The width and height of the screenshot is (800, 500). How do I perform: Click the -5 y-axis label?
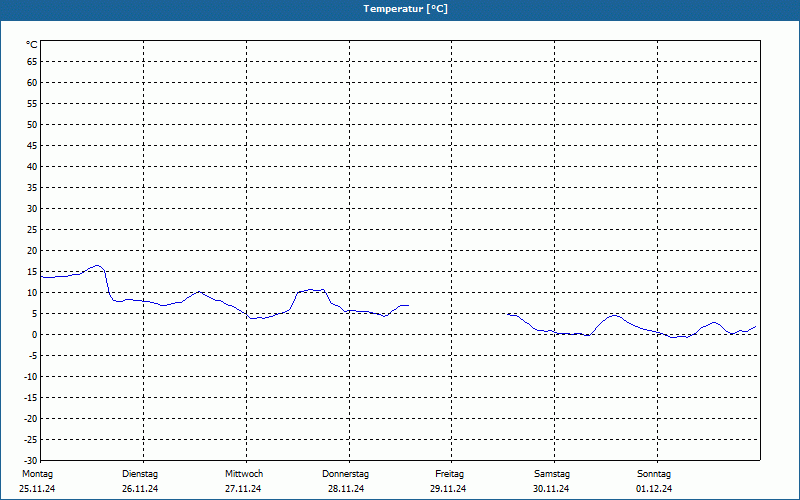click(33, 356)
